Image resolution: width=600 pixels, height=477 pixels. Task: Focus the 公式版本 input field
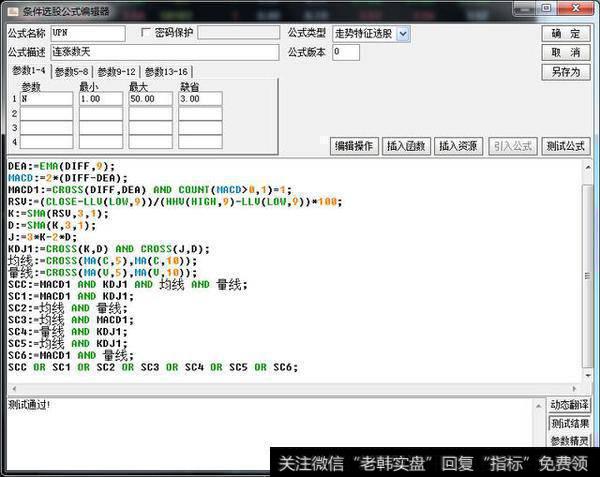tap(346, 52)
